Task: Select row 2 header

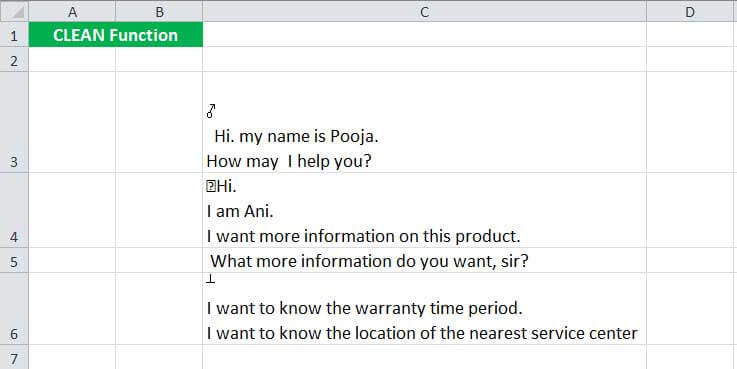Action: 14,59
